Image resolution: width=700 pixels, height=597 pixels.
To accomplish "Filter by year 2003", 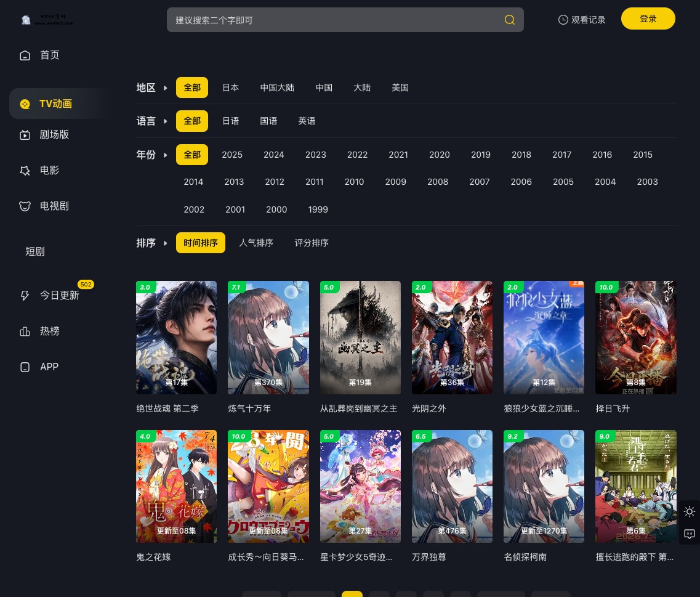I will pyautogui.click(x=647, y=182).
